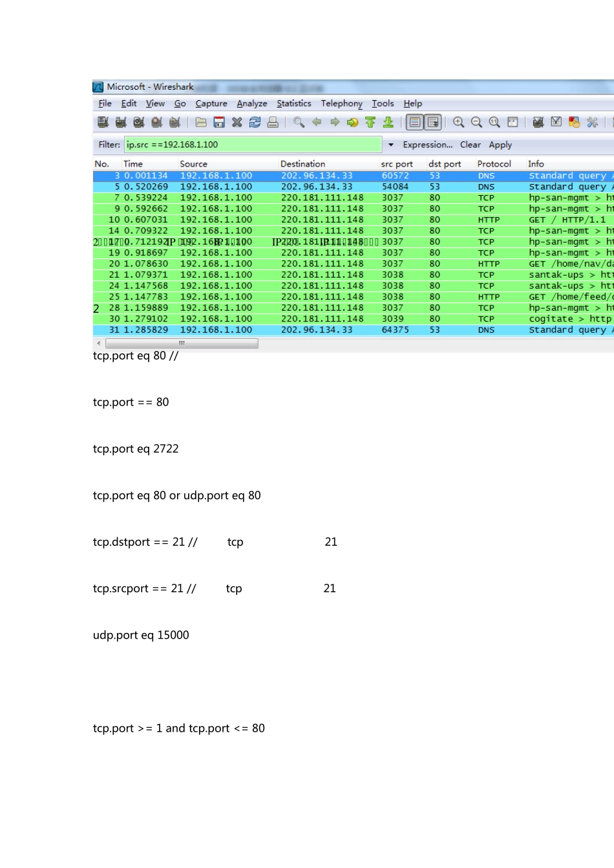Select packet 30 cogitate > http row
Image resolution: width=614 pixels, height=868 pixels.
tap(354, 318)
